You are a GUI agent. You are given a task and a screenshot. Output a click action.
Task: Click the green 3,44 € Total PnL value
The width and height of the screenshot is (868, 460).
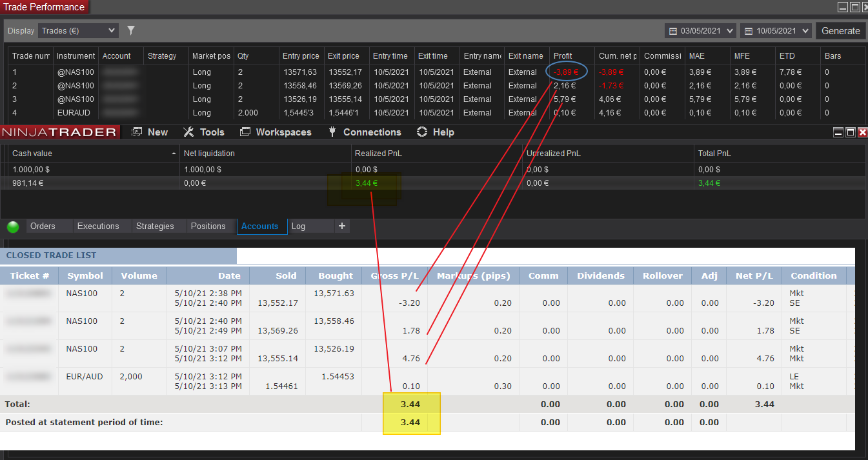[709, 183]
